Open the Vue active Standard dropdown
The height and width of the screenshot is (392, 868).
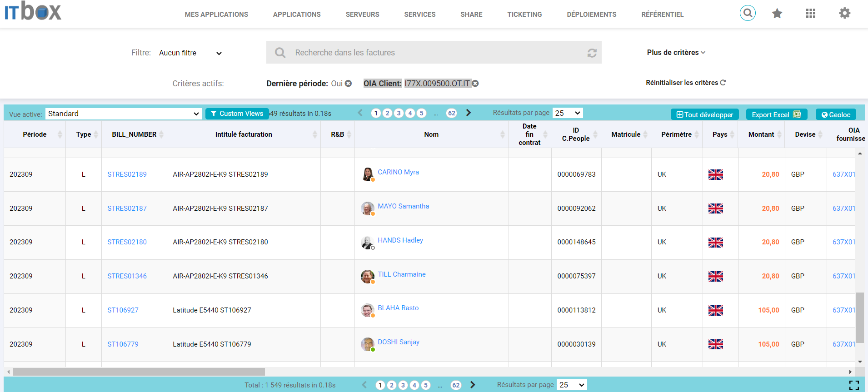(124, 114)
